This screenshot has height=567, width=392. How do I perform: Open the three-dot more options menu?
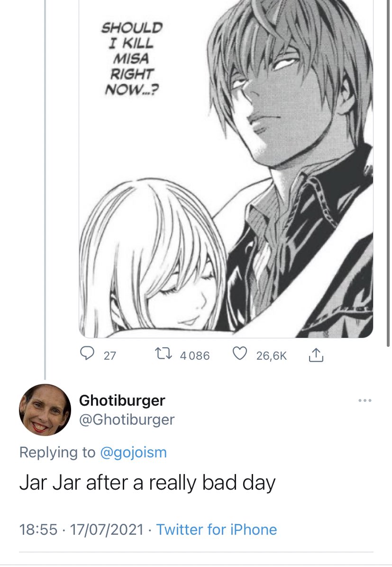pos(365,401)
